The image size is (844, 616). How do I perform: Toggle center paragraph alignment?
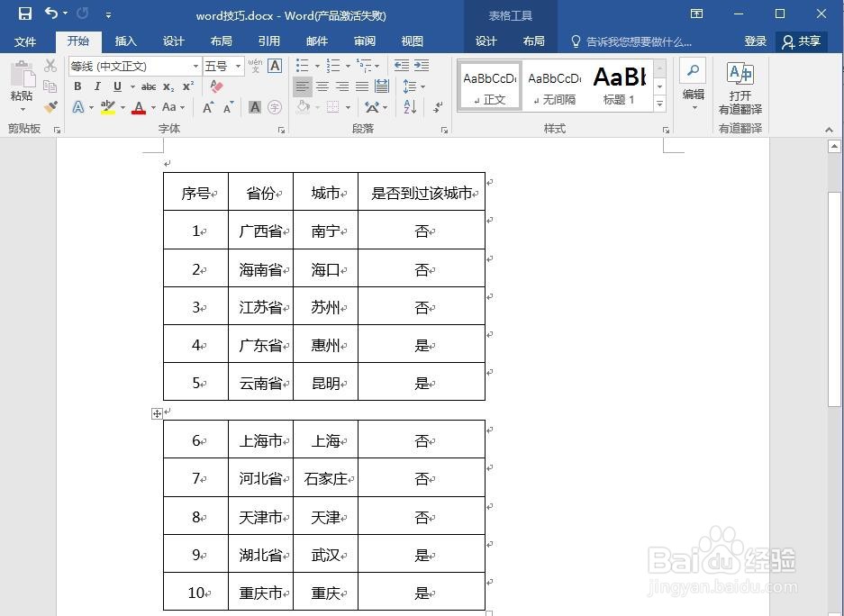pos(321,86)
